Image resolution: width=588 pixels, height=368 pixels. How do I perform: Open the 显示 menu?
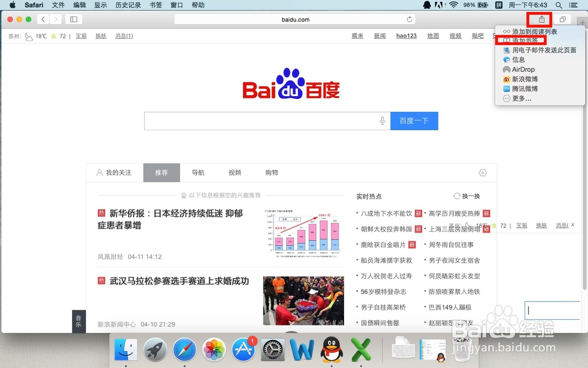click(x=101, y=5)
